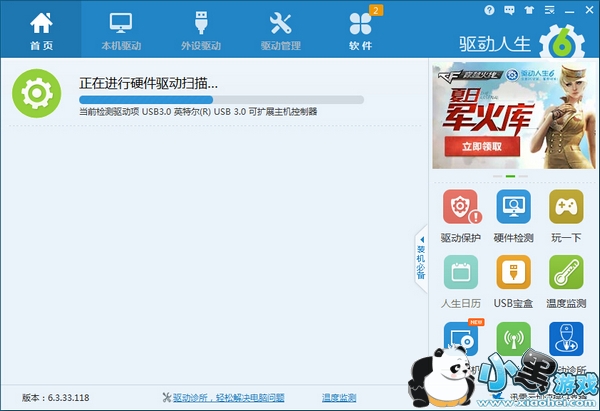
Task: Open the 温度监测 bottom link
Action: tap(339, 398)
